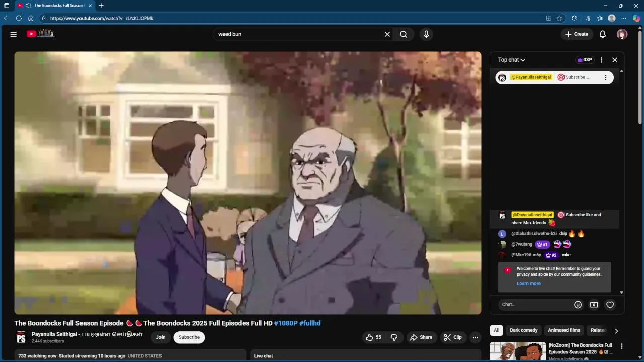Like the video with thumbs up

(x=373, y=337)
